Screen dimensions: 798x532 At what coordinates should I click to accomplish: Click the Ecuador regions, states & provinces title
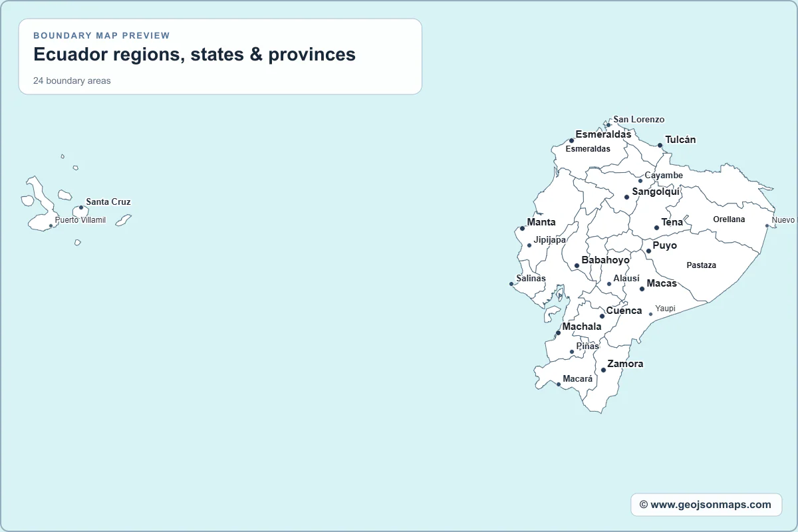[x=195, y=55]
